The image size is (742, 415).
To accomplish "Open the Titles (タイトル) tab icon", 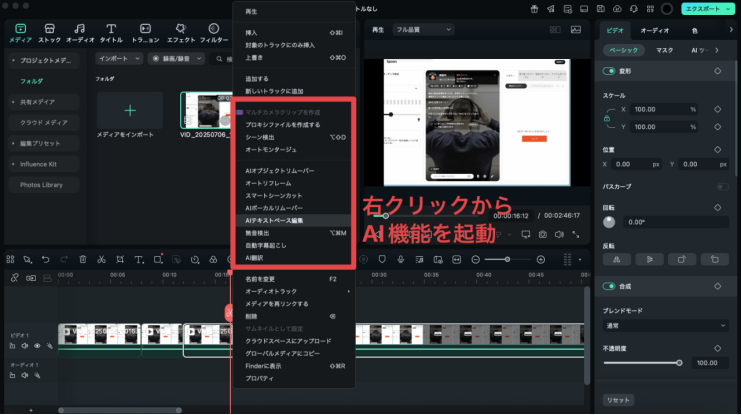I will point(111,31).
